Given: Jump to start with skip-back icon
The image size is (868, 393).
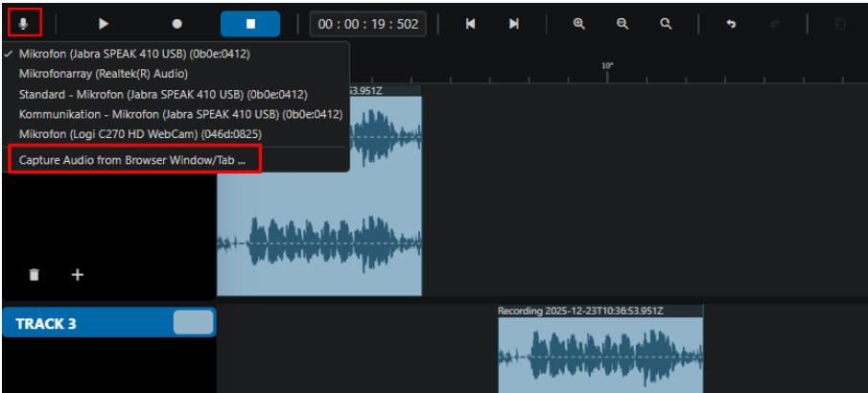Looking at the screenshot, I should 471,24.
